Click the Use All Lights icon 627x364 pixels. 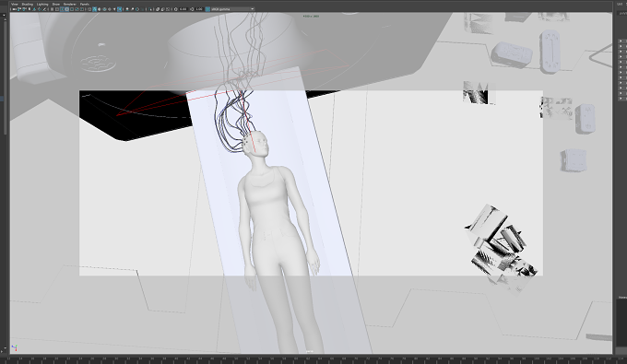114,9
